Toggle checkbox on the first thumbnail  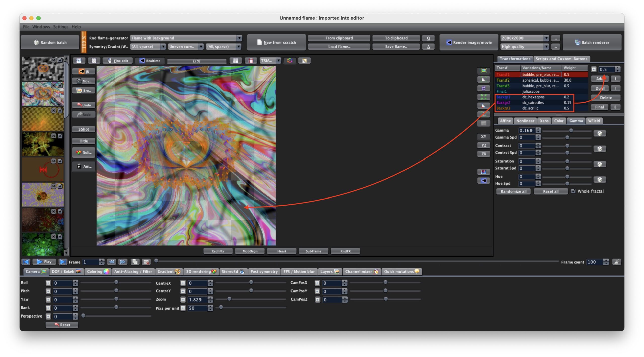coord(60,60)
